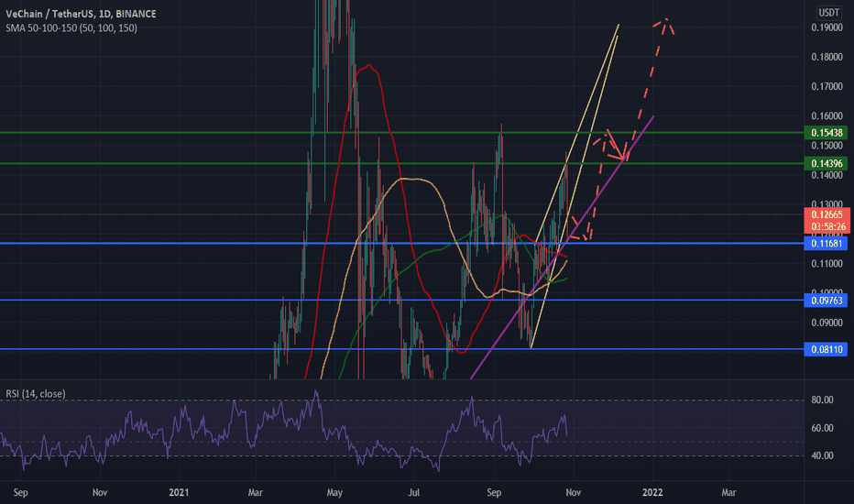Click the Sep 2020 label on time axis
Screen dimensions: 854x504
coord(20,493)
